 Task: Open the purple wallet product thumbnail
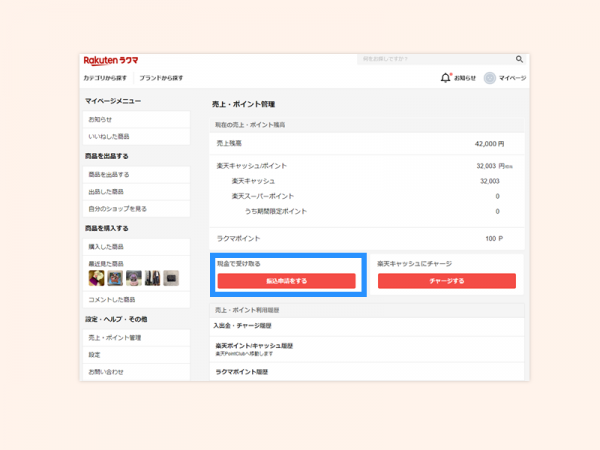(x=96, y=278)
